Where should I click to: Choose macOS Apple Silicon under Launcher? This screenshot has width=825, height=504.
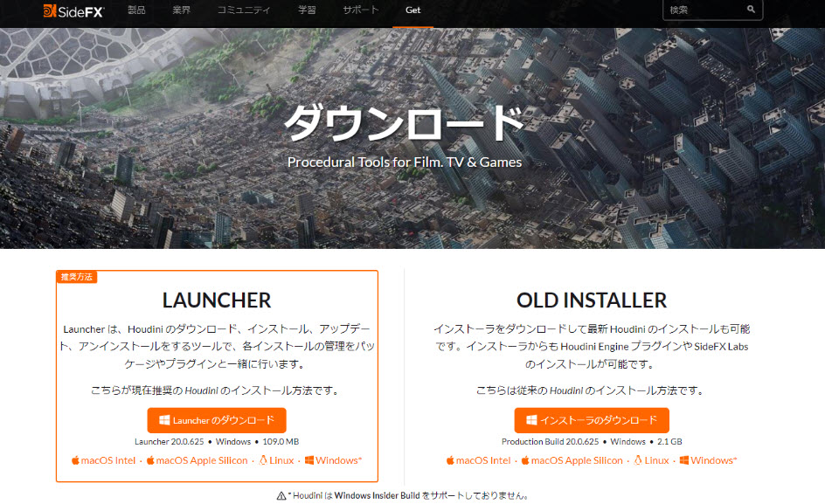tap(197, 460)
